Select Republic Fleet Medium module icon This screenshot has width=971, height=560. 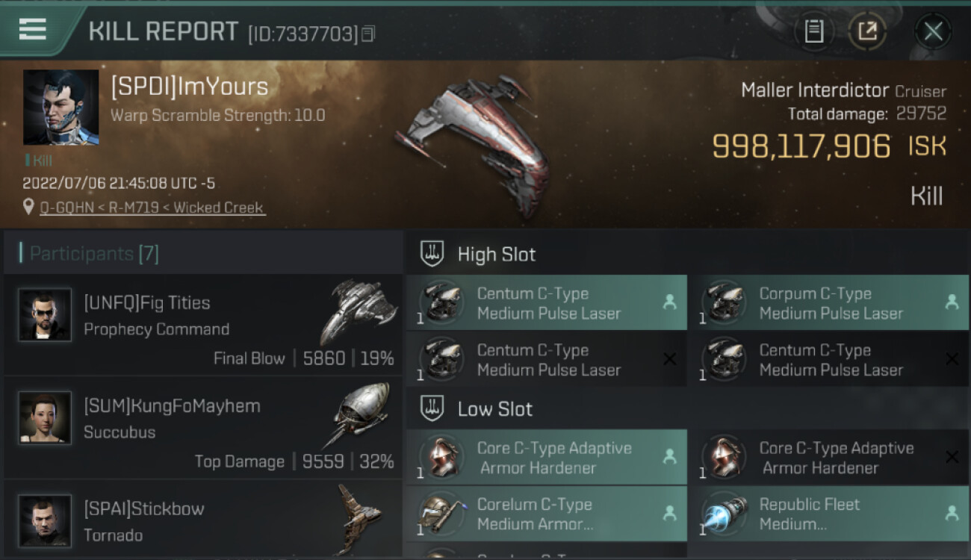(723, 514)
